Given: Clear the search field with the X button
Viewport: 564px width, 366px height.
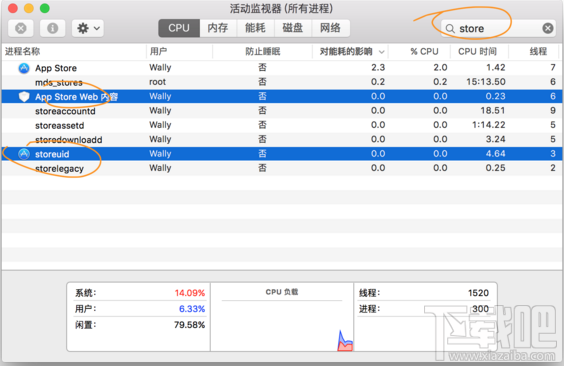Looking at the screenshot, I should click(547, 28).
